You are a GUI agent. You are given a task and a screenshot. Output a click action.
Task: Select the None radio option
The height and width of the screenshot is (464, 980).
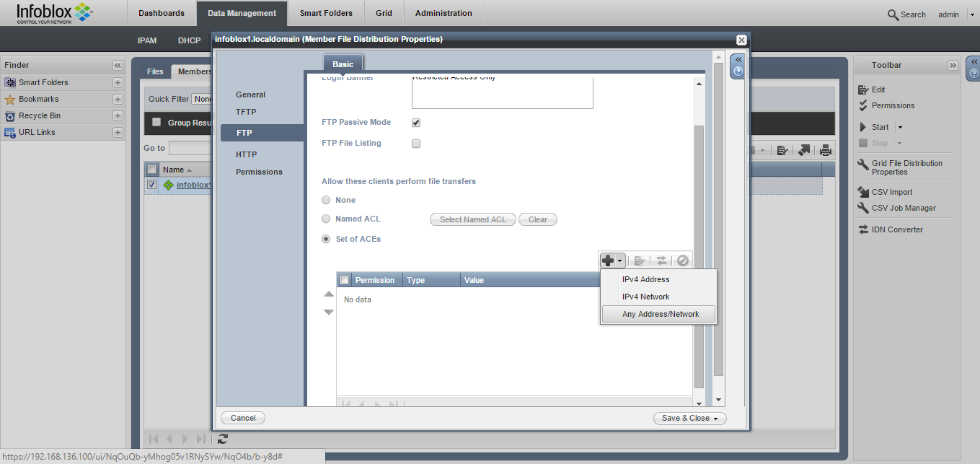click(327, 201)
